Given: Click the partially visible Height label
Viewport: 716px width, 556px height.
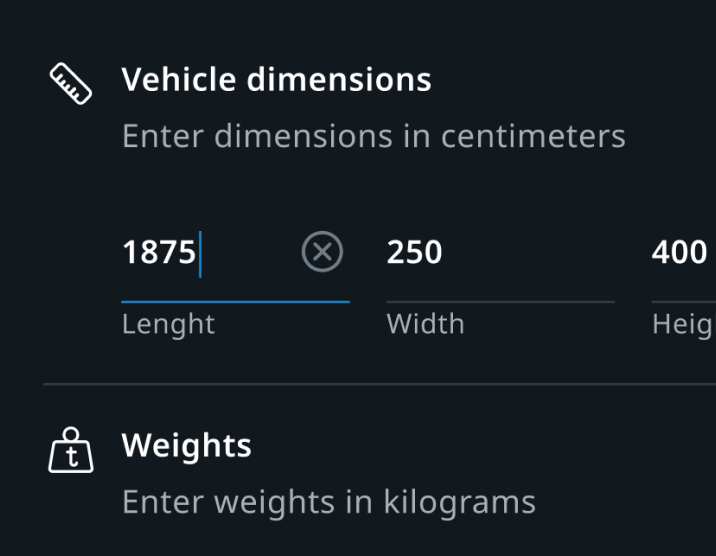Looking at the screenshot, I should 683,324.
